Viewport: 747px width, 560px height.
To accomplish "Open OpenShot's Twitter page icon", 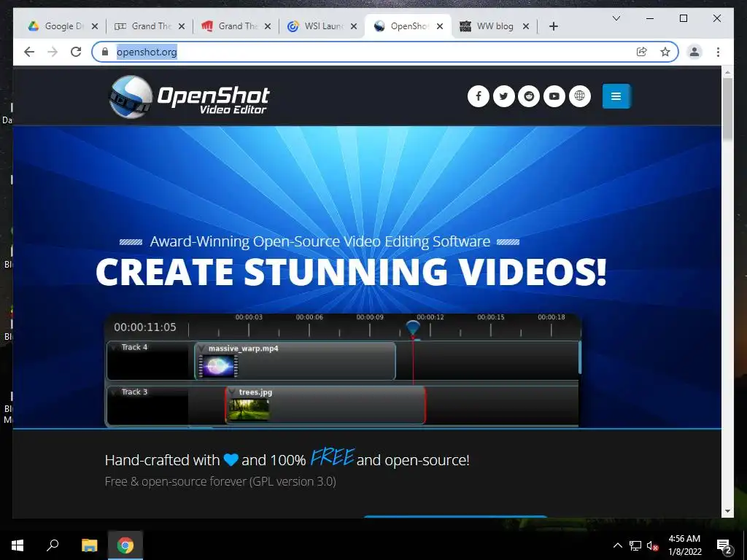I will 503,96.
